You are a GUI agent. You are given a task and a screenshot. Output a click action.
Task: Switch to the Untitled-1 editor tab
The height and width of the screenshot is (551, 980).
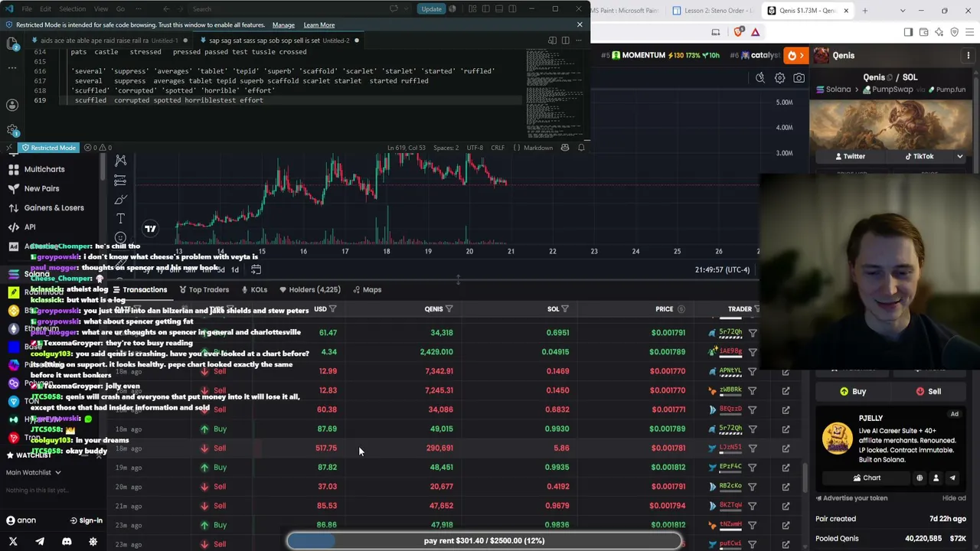[x=109, y=41]
